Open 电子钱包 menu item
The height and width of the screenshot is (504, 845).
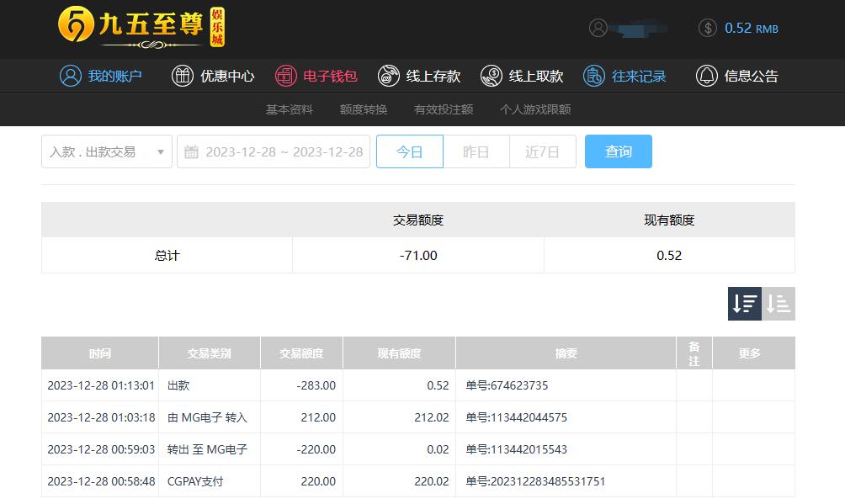pos(316,76)
